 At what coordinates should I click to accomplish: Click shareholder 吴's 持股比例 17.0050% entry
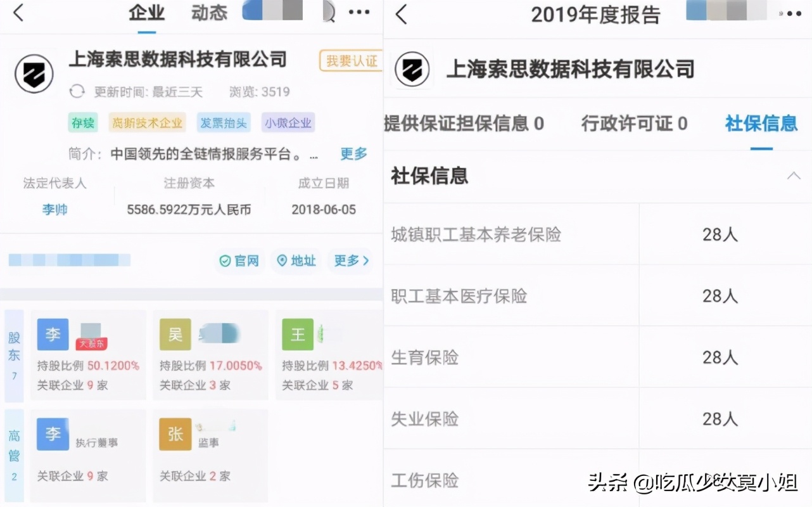210,366
